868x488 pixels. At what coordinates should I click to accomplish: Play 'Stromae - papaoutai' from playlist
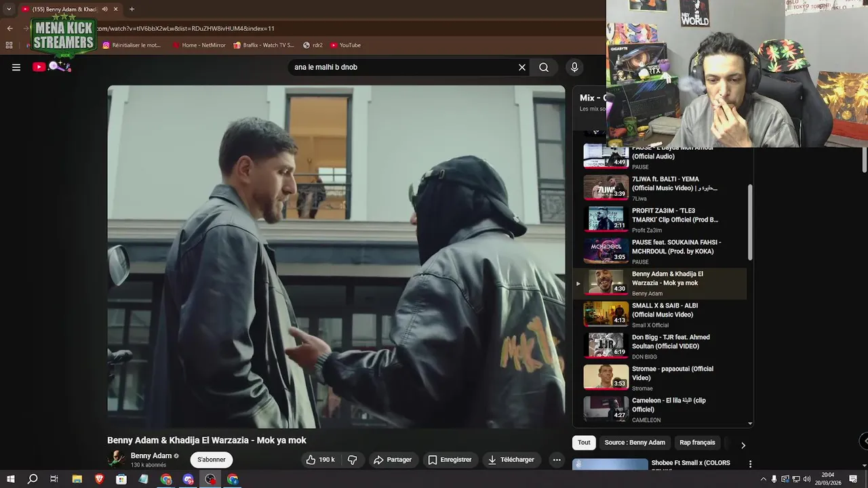pos(661,378)
